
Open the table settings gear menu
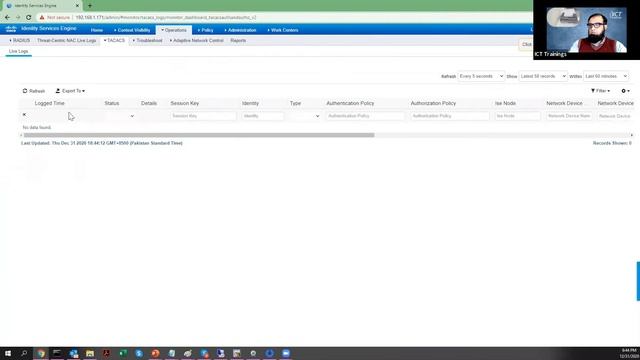click(x=625, y=91)
